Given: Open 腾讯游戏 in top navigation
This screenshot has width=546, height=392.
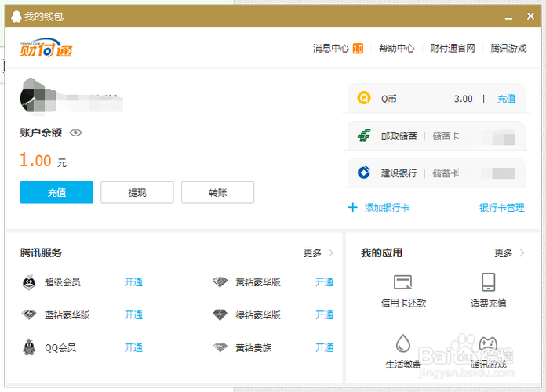Looking at the screenshot, I should click(508, 48).
